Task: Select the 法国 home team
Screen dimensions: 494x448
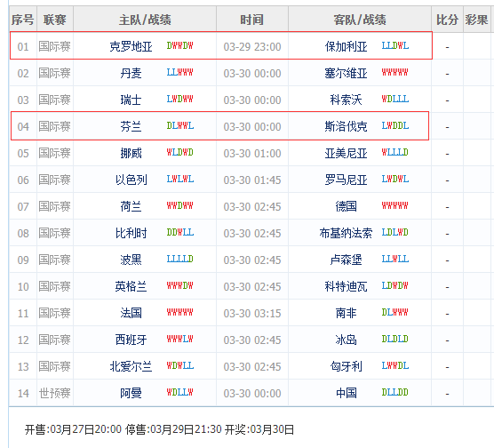Action: [x=131, y=314]
